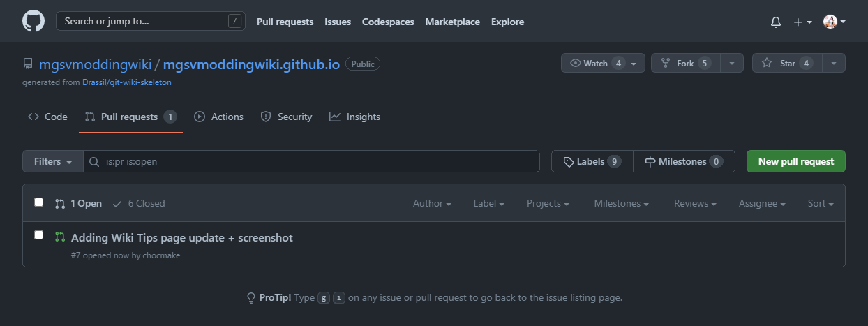Select the Pull requests repository tab
Image resolution: width=868 pixels, height=326 pixels.
click(x=130, y=117)
